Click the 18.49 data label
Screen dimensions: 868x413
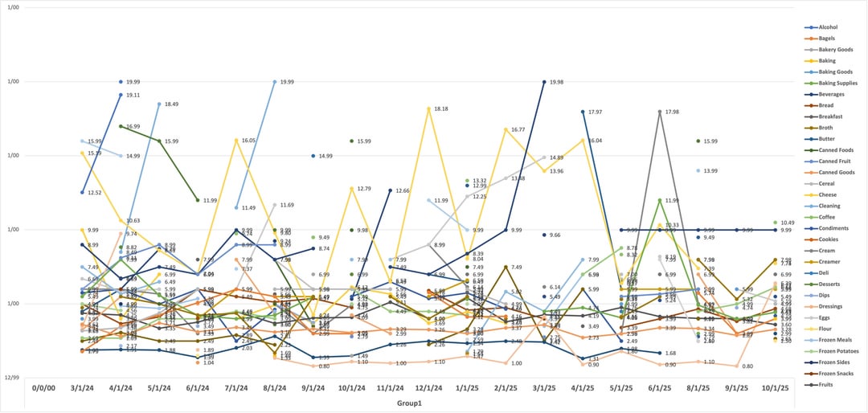(x=171, y=104)
